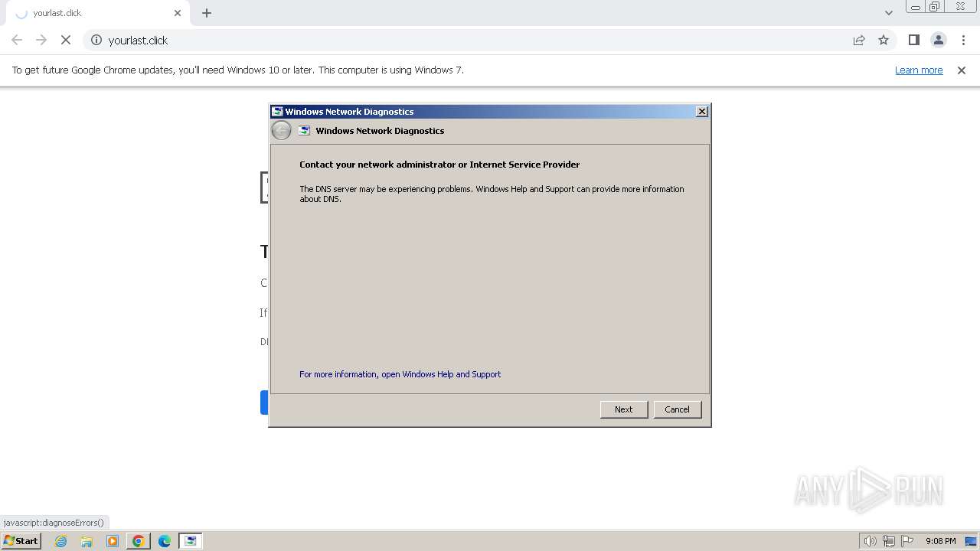Open the Chrome three-dot menu

pyautogui.click(x=963, y=40)
